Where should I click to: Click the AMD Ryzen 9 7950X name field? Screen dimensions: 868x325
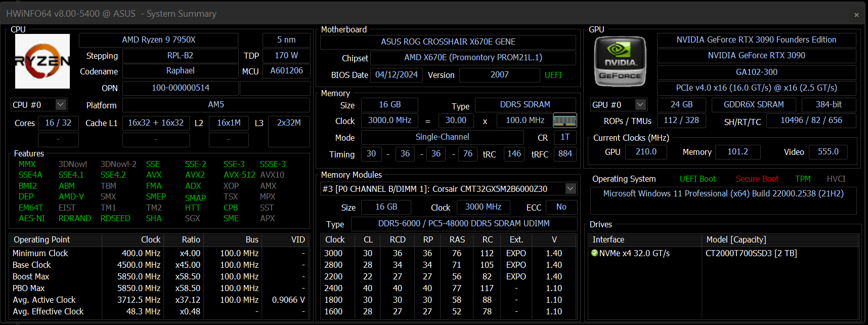coord(159,39)
